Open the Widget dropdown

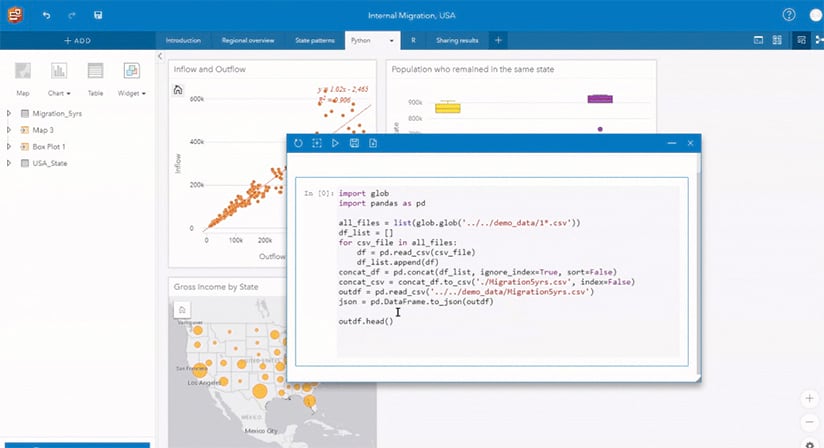(132, 79)
